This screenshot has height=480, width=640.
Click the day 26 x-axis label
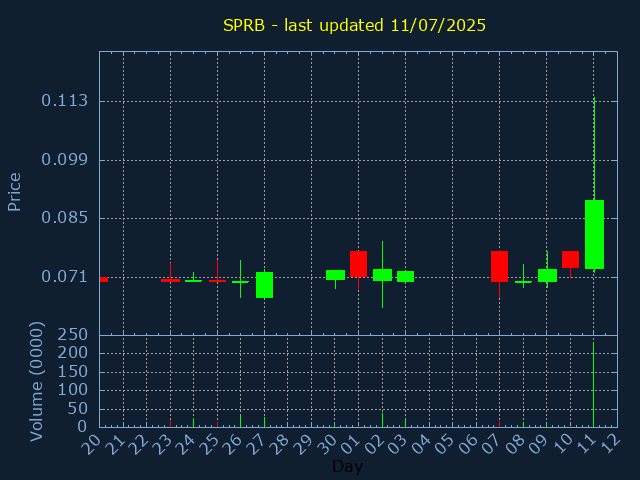pyautogui.click(x=232, y=444)
